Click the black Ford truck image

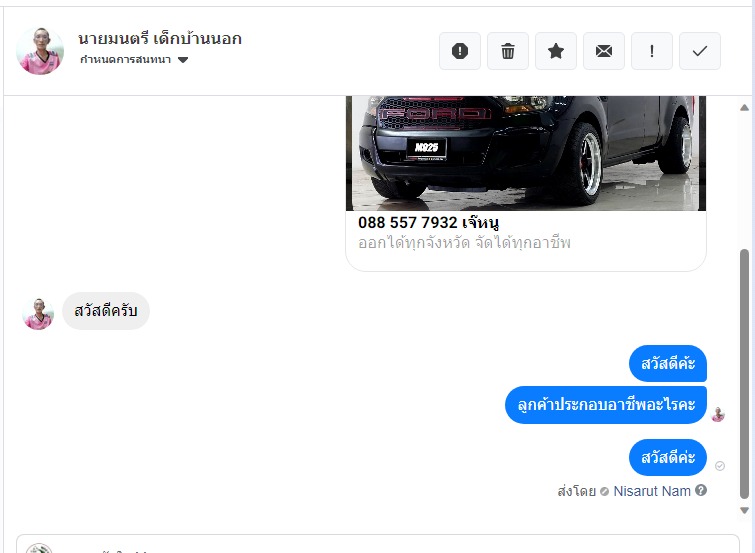526,153
